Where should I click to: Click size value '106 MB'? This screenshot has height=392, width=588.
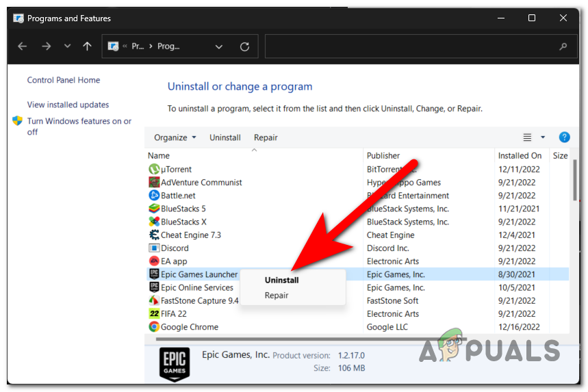351,368
